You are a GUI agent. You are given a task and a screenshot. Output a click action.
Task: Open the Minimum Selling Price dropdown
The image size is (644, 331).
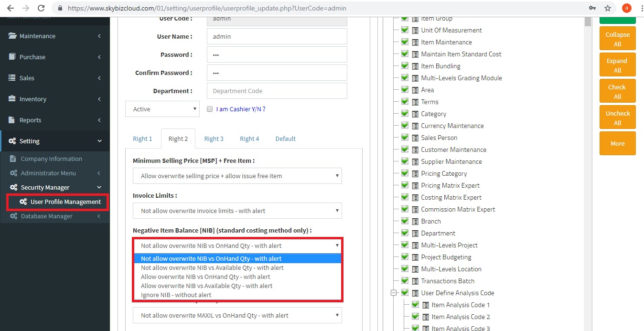(237, 176)
